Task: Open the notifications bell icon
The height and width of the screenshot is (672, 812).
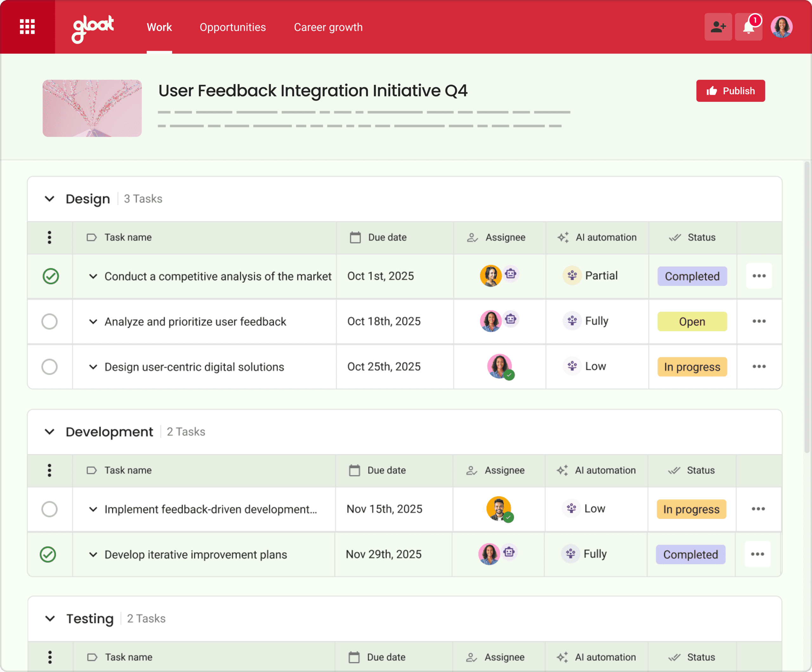Action: [748, 27]
